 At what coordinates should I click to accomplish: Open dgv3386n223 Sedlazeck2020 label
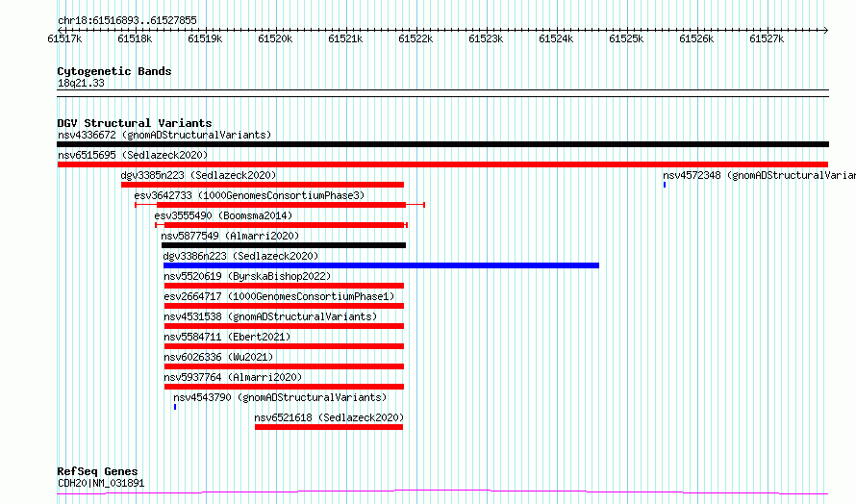tap(240, 256)
